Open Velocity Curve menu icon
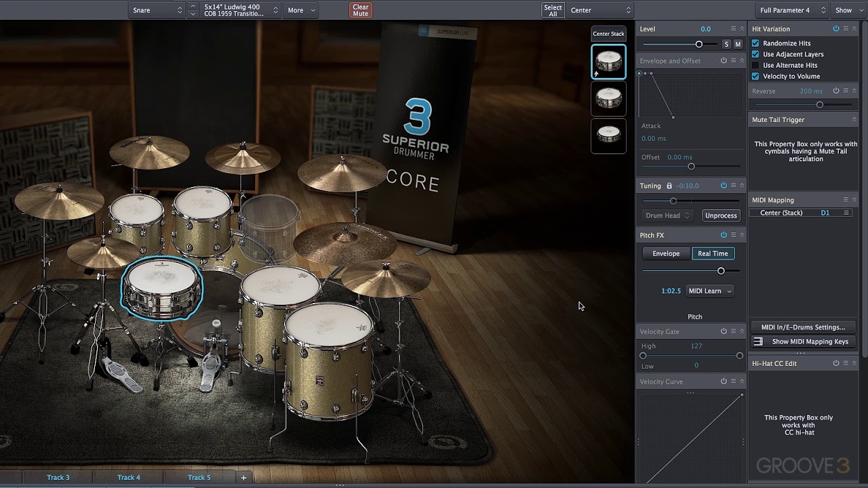This screenshot has width=868, height=488. pos(733,382)
